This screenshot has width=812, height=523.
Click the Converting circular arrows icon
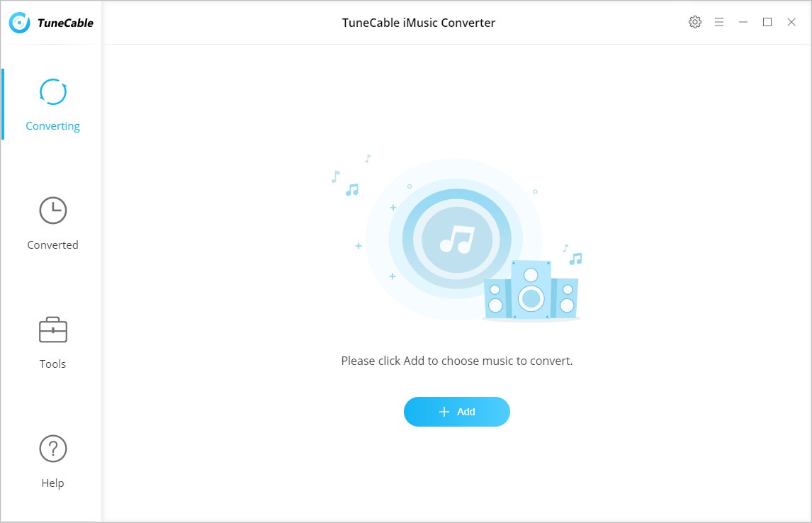[x=53, y=92]
